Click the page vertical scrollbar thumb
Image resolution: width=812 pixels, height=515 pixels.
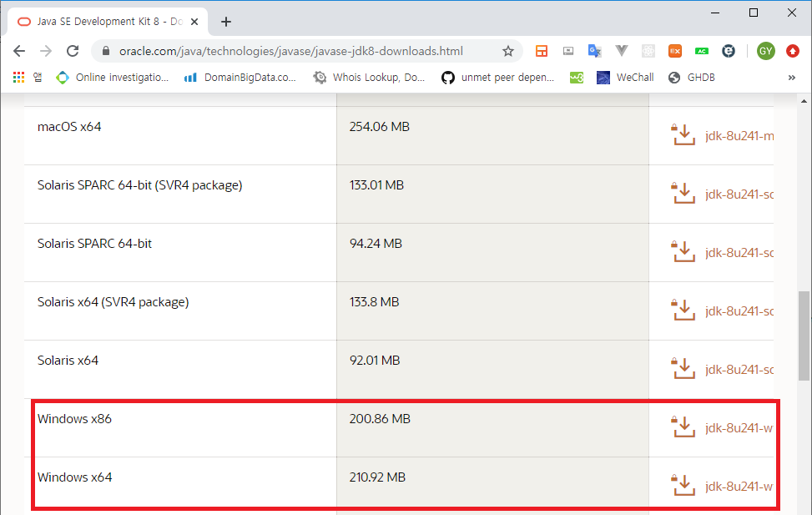pos(804,336)
